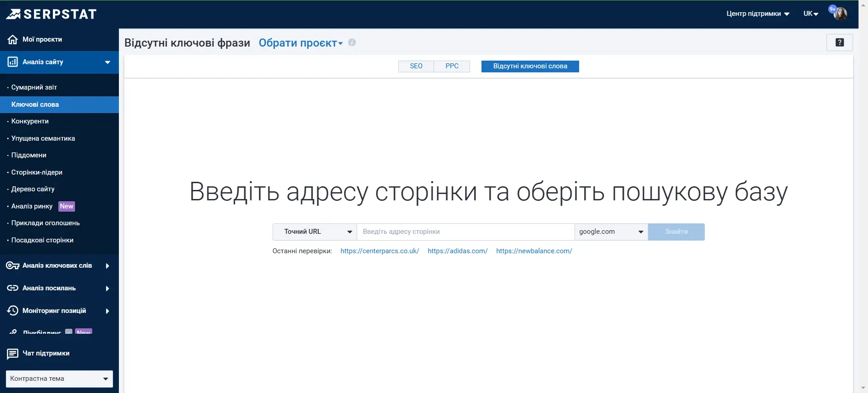This screenshot has width=868, height=393.
Task: Open Посадкові сторінки in sidebar
Action: (x=42, y=240)
